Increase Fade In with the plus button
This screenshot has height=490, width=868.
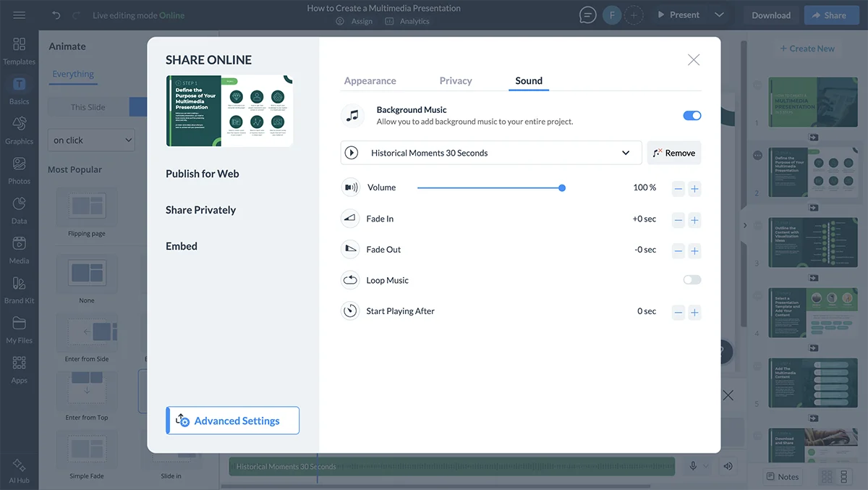point(694,220)
